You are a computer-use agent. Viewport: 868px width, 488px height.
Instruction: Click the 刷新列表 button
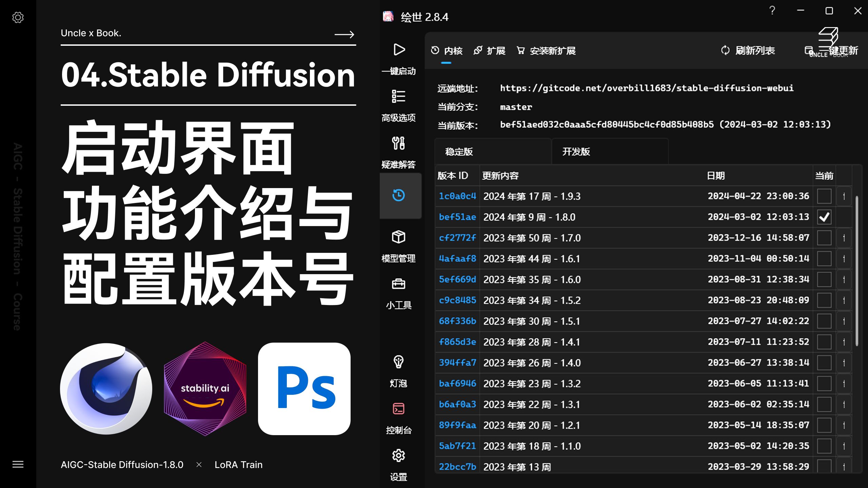click(x=749, y=50)
